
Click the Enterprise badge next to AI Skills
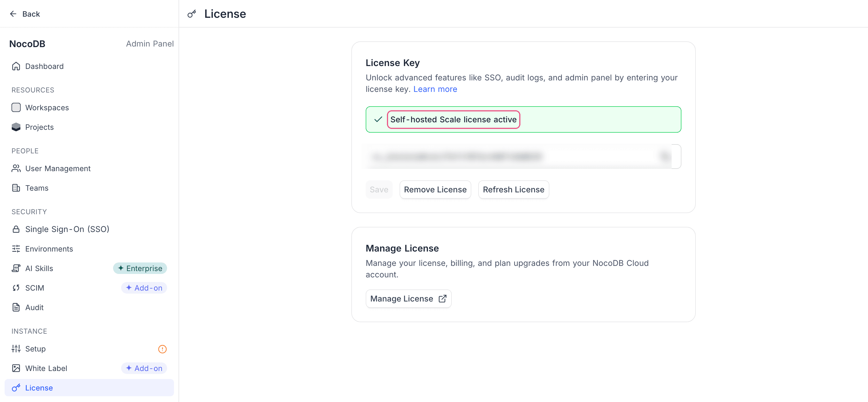coord(140,268)
